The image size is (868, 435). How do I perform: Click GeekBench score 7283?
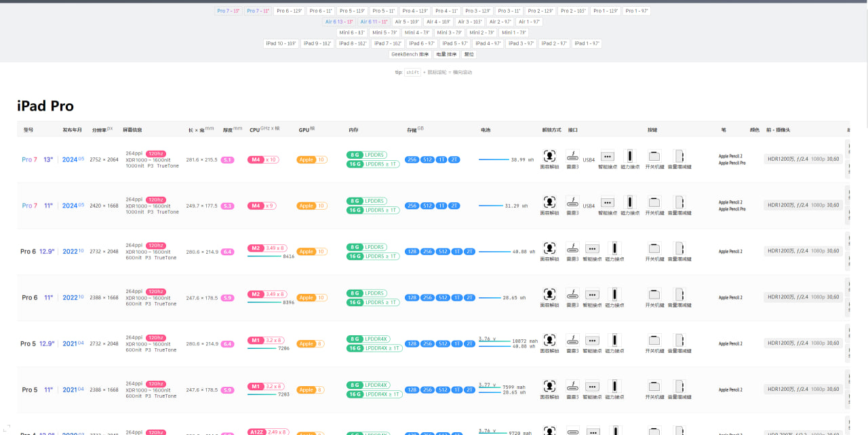(x=283, y=394)
